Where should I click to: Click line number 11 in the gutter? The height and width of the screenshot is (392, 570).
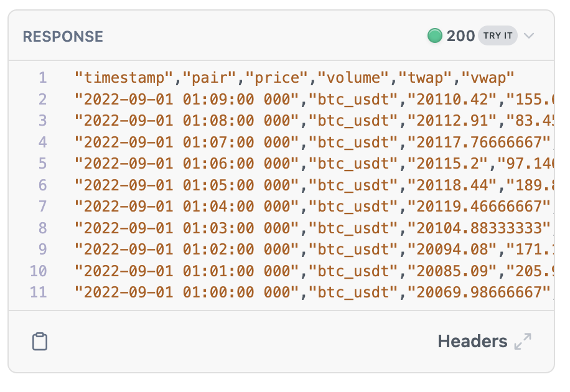click(39, 292)
